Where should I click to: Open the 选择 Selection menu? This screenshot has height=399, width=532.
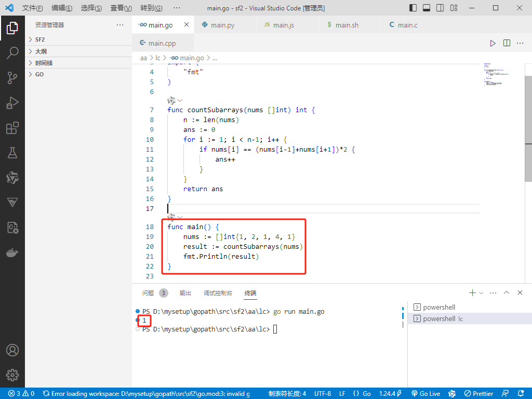click(91, 8)
